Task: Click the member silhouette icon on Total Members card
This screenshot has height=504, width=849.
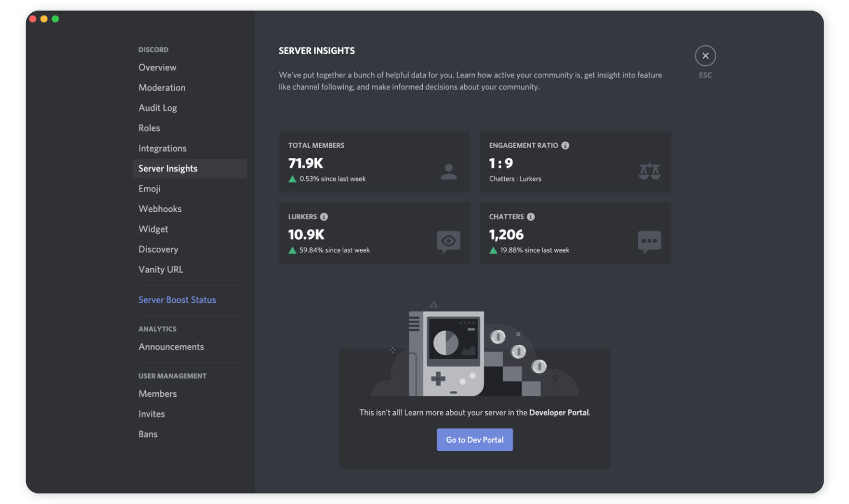Action: [448, 171]
